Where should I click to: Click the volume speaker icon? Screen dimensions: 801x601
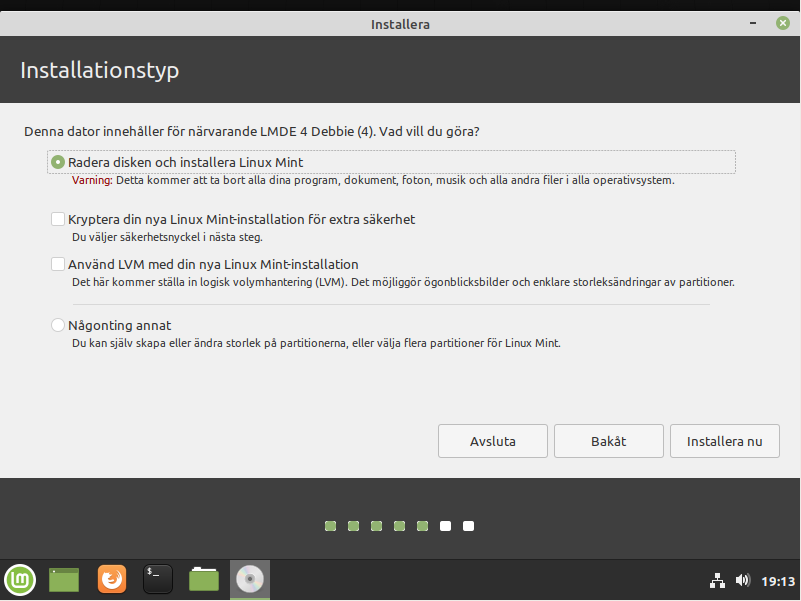tap(742, 580)
